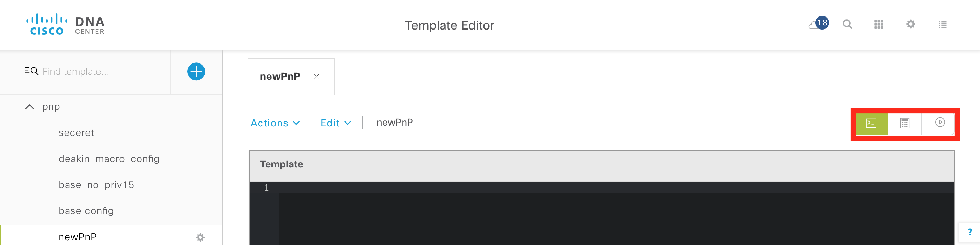This screenshot has height=245, width=980.
Task: Click the add new template plus button
Action: pyautogui.click(x=196, y=71)
